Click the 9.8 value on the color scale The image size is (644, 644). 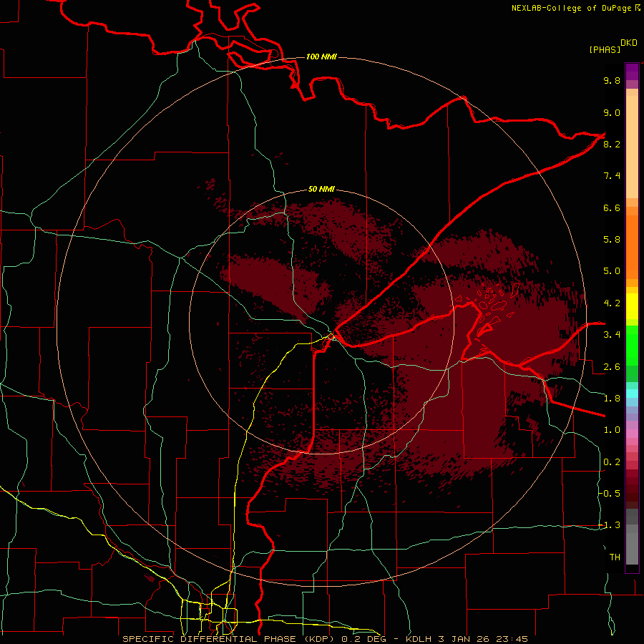(x=612, y=80)
